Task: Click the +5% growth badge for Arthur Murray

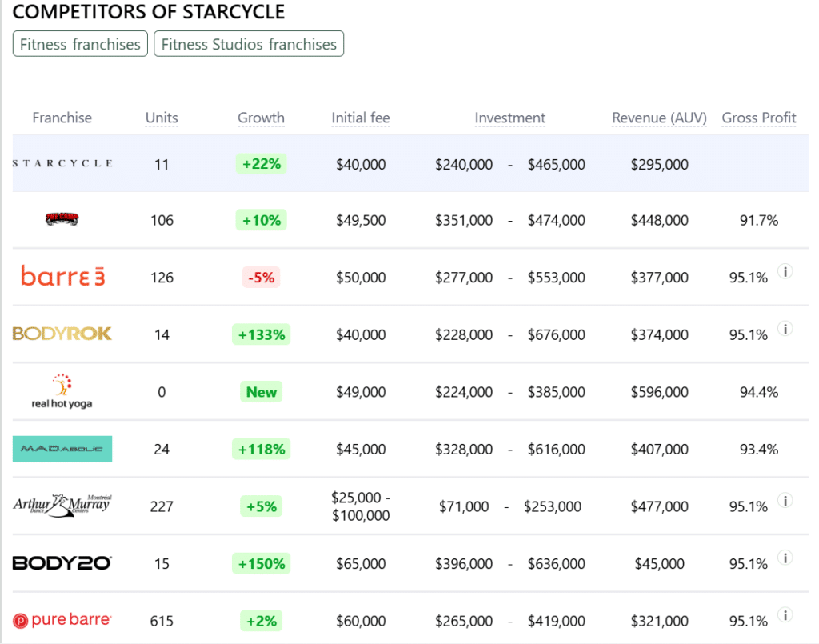Action: 262,506
